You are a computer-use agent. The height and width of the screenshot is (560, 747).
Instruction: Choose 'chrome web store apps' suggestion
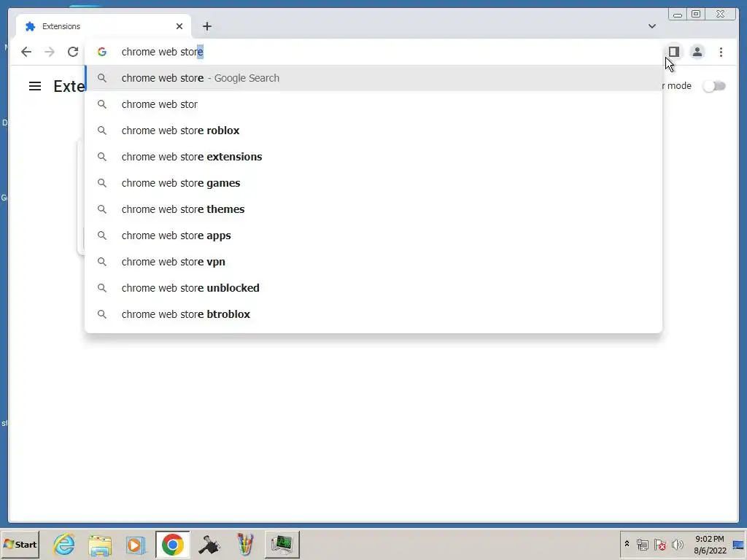373,236
